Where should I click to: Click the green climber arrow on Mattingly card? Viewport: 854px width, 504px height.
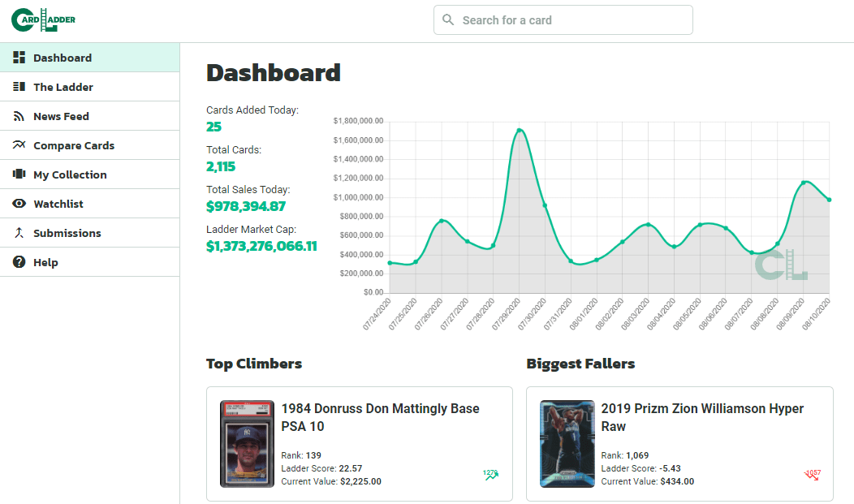click(x=490, y=472)
